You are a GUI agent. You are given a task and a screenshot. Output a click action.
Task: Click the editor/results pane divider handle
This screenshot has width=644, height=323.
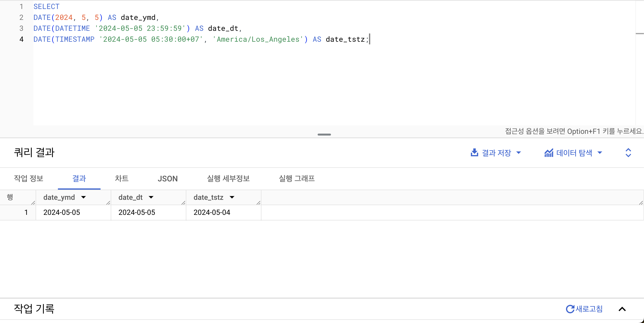tap(324, 135)
